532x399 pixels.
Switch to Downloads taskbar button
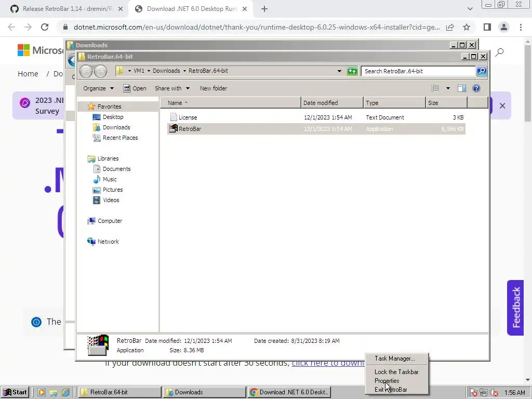205,392
